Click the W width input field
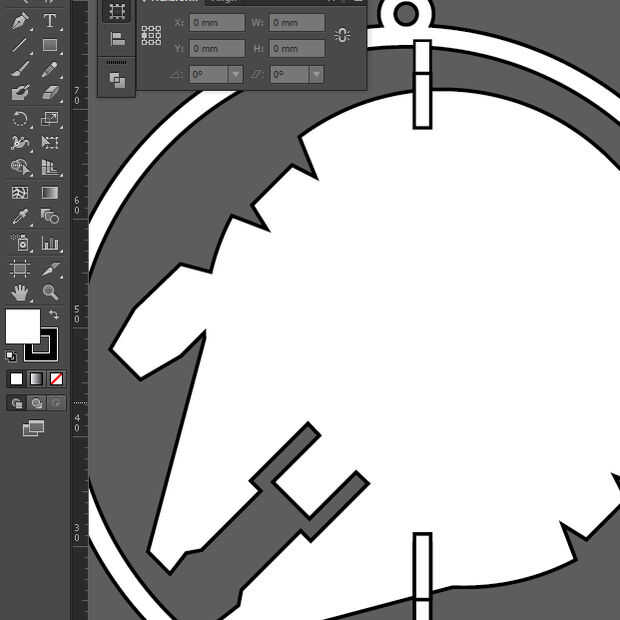Screen dimensions: 620x620 pos(297,23)
